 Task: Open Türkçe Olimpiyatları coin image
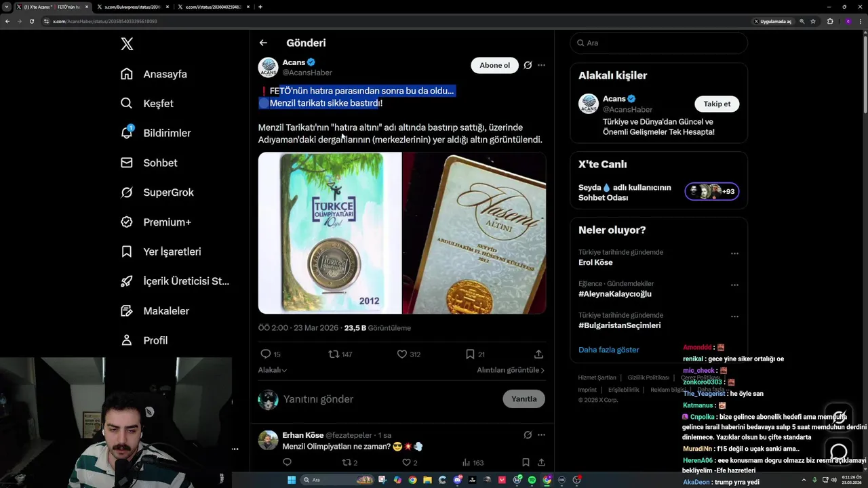coord(330,233)
